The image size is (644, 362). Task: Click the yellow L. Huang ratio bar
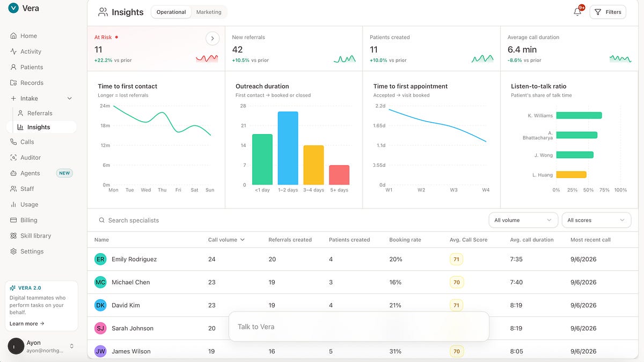click(571, 174)
